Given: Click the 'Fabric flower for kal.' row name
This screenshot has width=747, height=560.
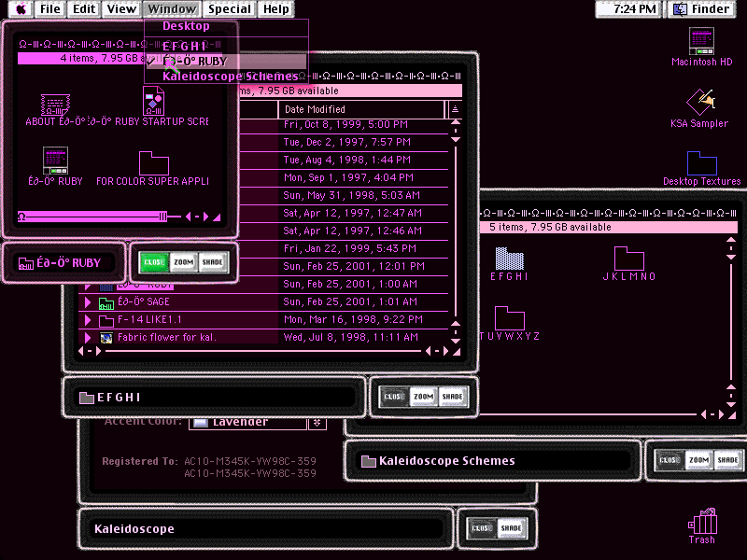Looking at the screenshot, I should 167,338.
